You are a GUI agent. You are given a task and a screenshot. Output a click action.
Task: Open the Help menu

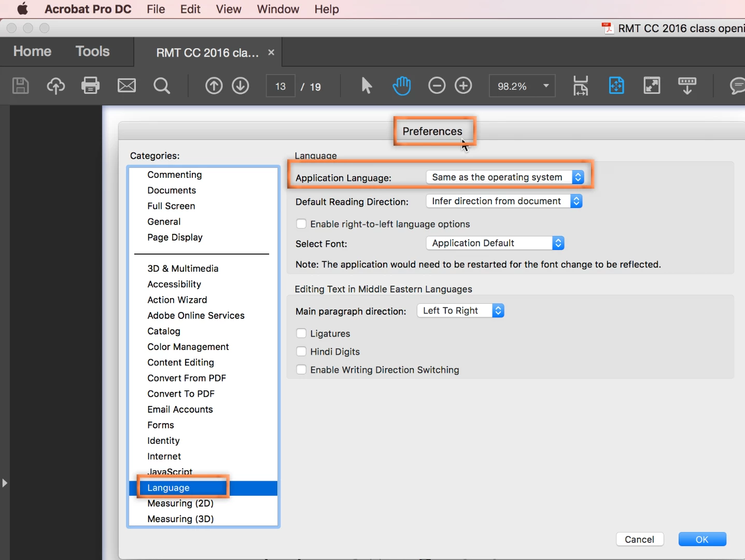coord(327,9)
